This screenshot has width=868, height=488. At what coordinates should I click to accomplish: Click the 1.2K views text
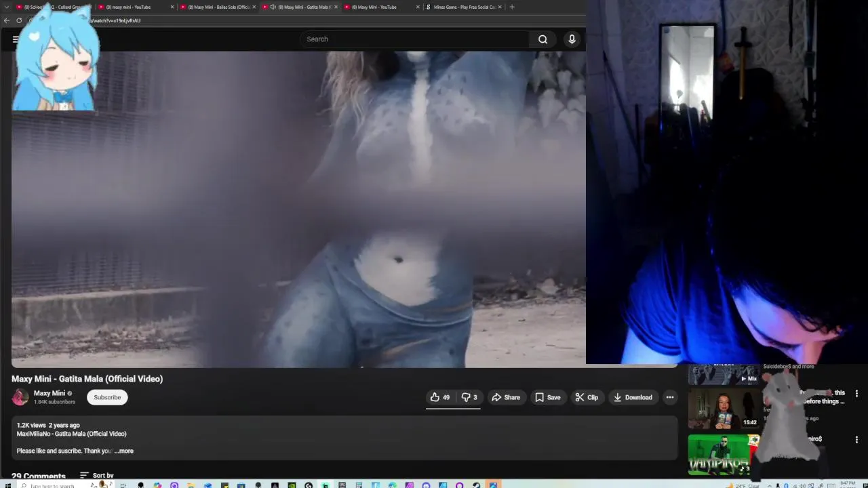pyautogui.click(x=31, y=425)
